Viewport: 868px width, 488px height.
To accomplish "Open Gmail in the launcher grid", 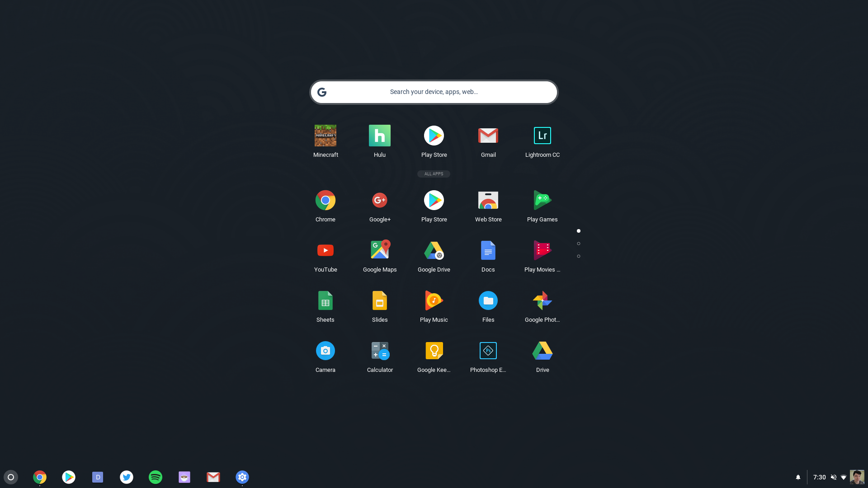I will pyautogui.click(x=488, y=136).
